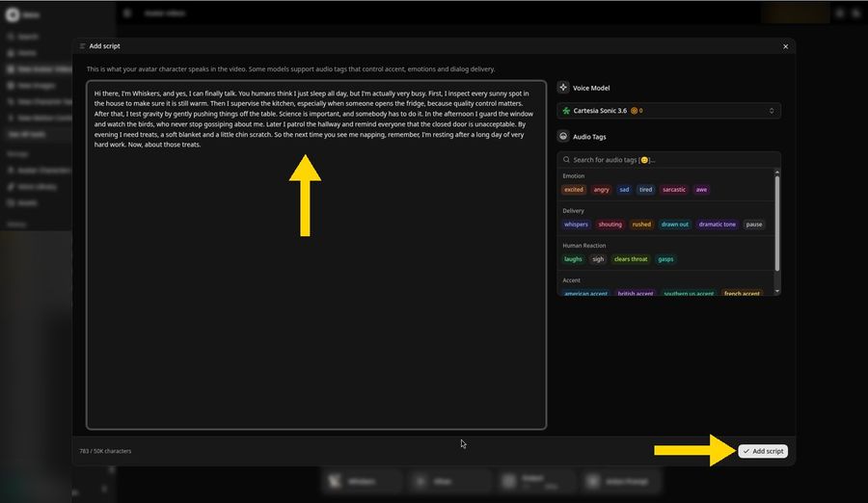Add the shouting delivery tag
This screenshot has width=868, height=503.
610,225
